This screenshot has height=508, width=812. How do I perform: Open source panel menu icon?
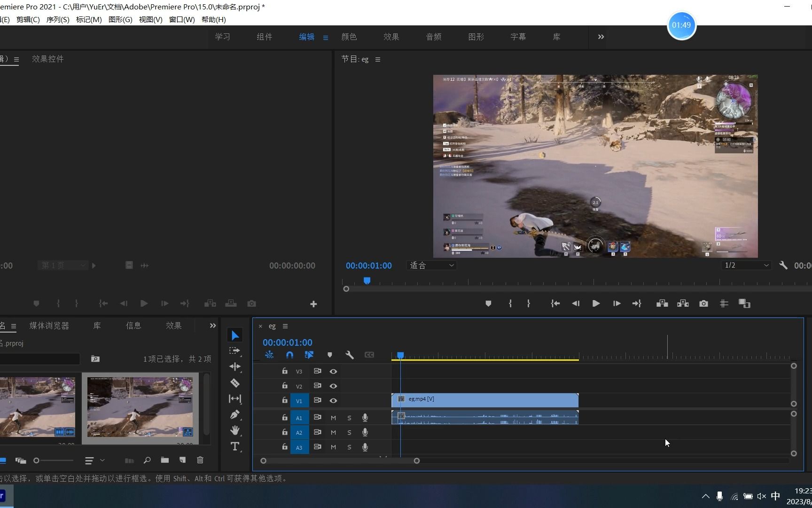coord(16,60)
